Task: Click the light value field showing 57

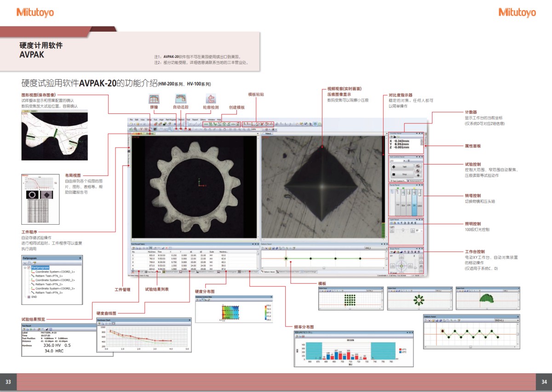Action: (418, 230)
